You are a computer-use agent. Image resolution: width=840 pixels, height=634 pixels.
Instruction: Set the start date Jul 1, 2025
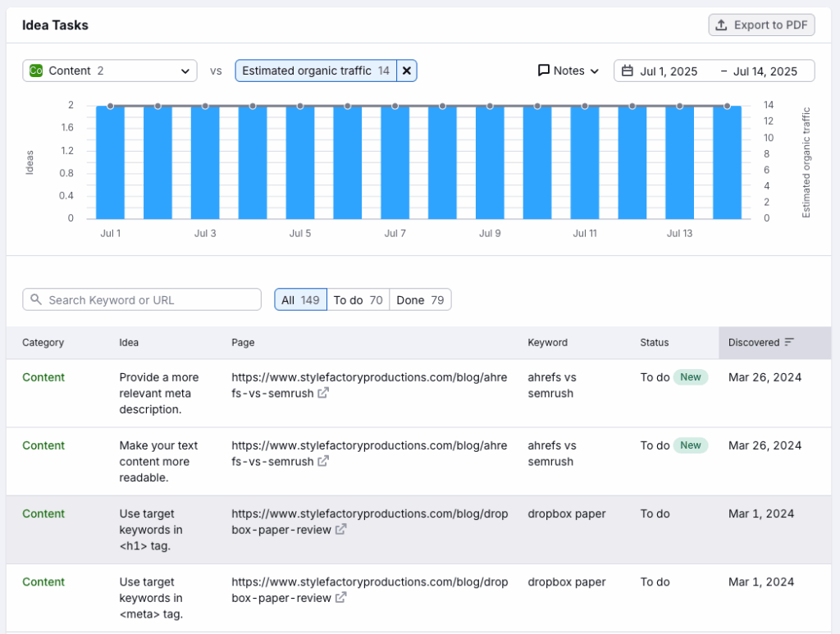(x=669, y=71)
